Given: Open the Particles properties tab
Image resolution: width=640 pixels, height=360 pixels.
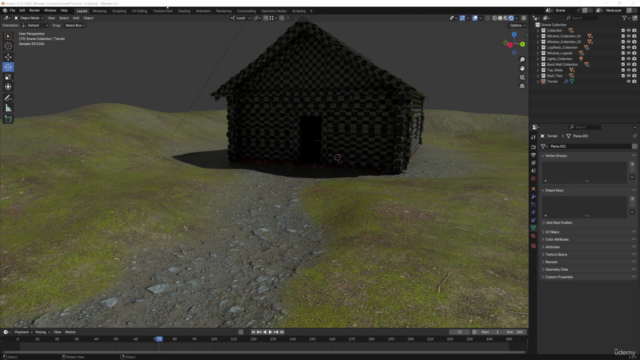Looking at the screenshot, I should [x=533, y=204].
